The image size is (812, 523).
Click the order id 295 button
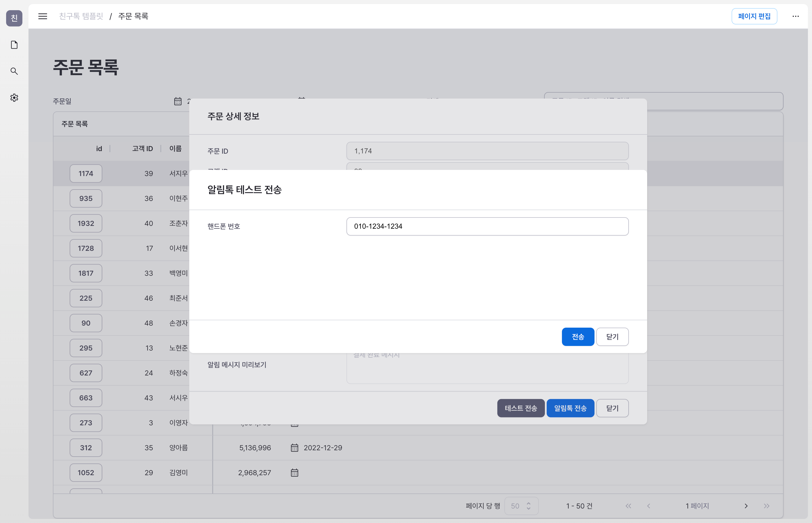coord(86,348)
